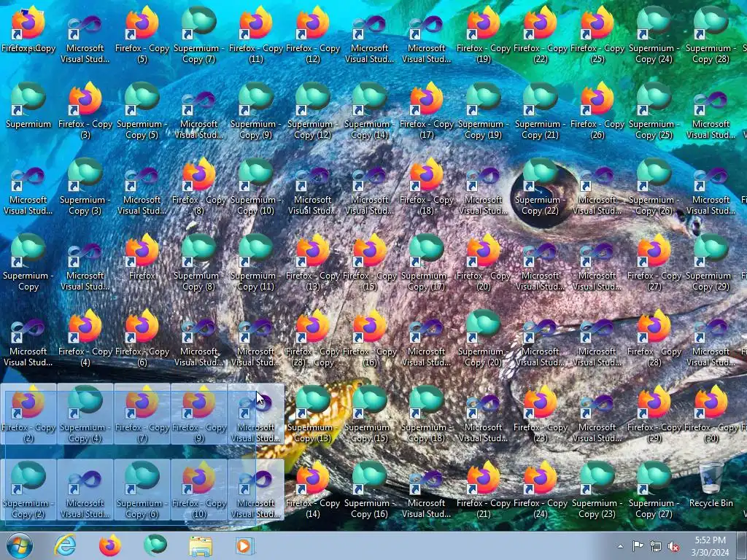Select Firefox - Copy (18) icon

click(426, 186)
